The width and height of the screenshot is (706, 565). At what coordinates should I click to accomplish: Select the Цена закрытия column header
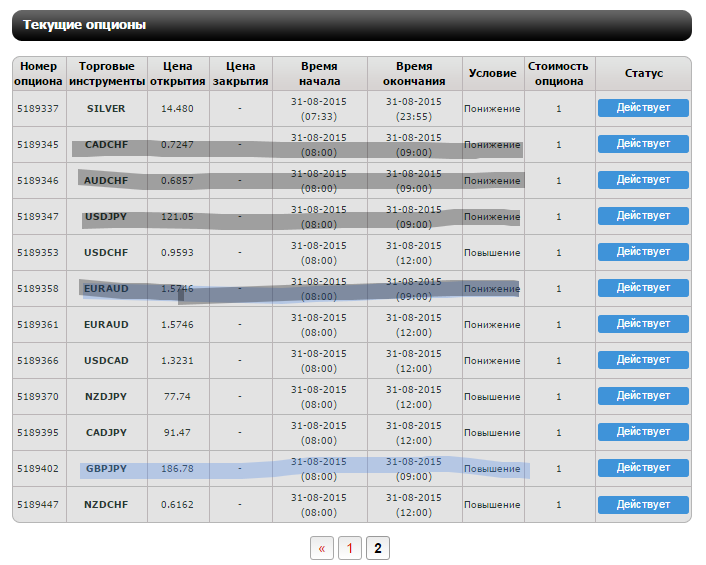click(x=240, y=73)
